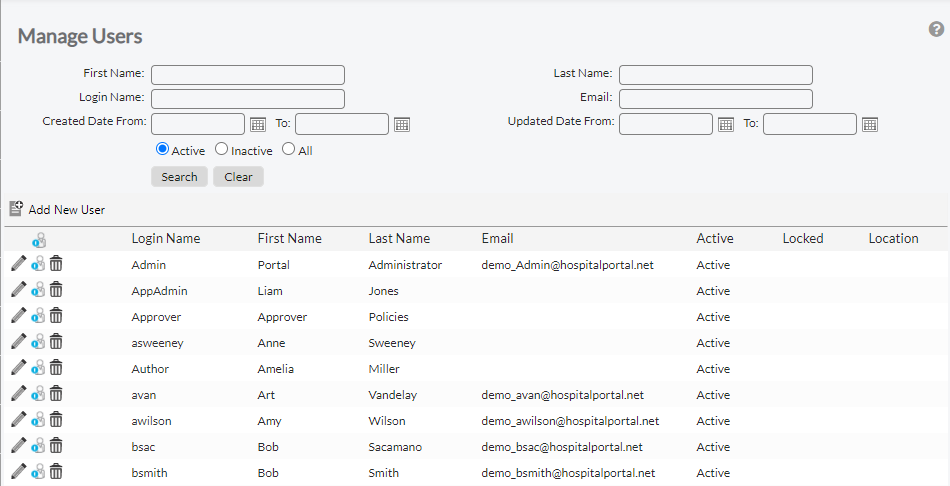Focus the Email search field
This screenshot has height=486, width=950.
point(716,98)
